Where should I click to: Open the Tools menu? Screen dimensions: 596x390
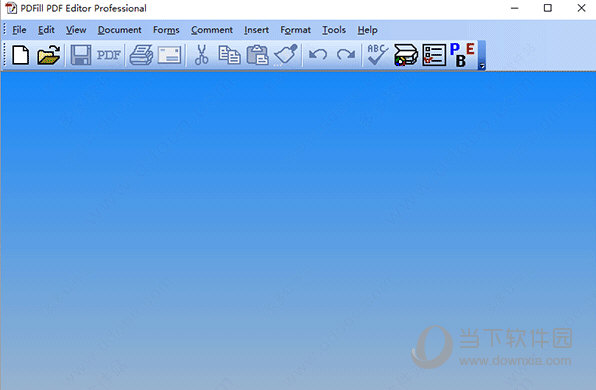pos(334,30)
